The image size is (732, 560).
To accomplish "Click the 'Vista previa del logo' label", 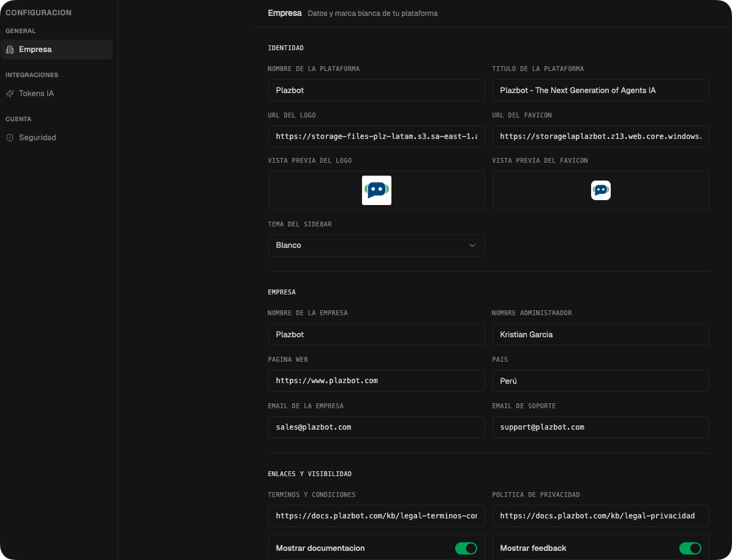I will tap(310, 160).
